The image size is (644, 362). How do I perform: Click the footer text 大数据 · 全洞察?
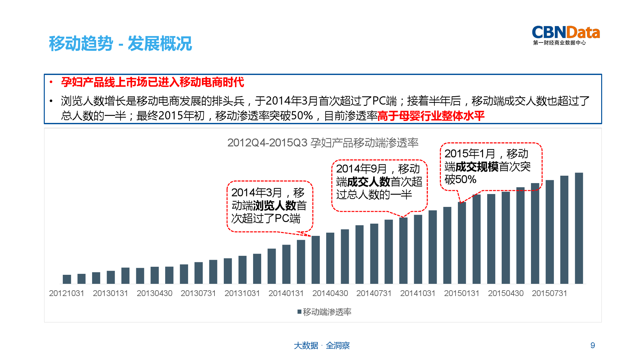(x=322, y=346)
